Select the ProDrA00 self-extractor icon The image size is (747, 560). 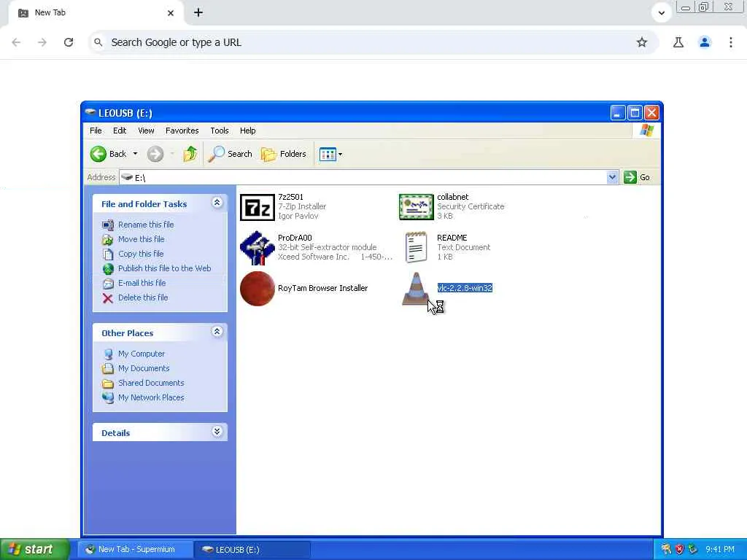pos(258,248)
